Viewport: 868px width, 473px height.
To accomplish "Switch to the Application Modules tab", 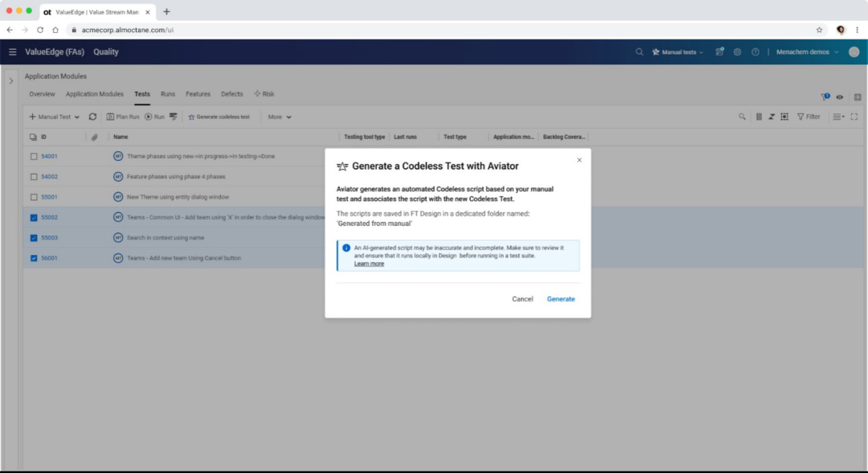I will pyautogui.click(x=95, y=94).
